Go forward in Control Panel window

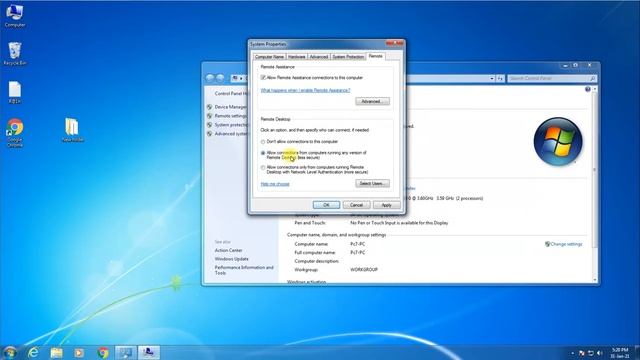220,78
